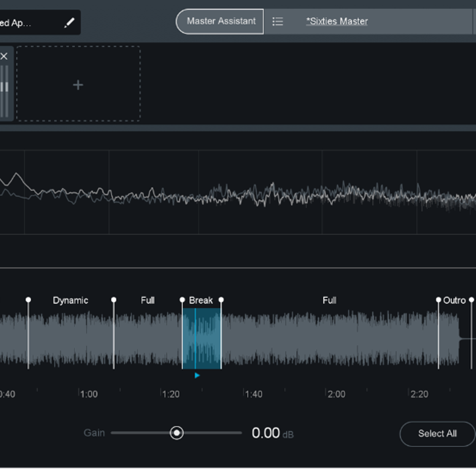Select the first Full section label
Viewport: 476px width, 476px height.
pos(148,300)
